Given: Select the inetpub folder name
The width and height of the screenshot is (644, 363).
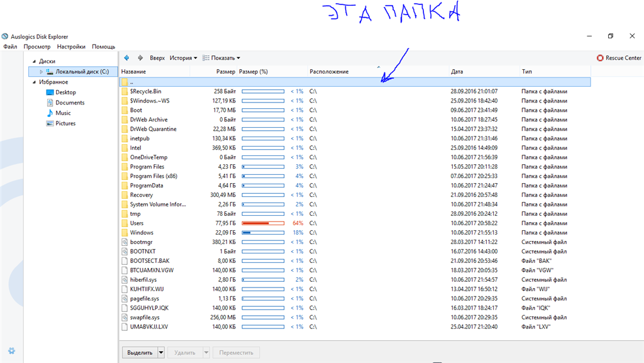Looking at the screenshot, I should point(140,138).
